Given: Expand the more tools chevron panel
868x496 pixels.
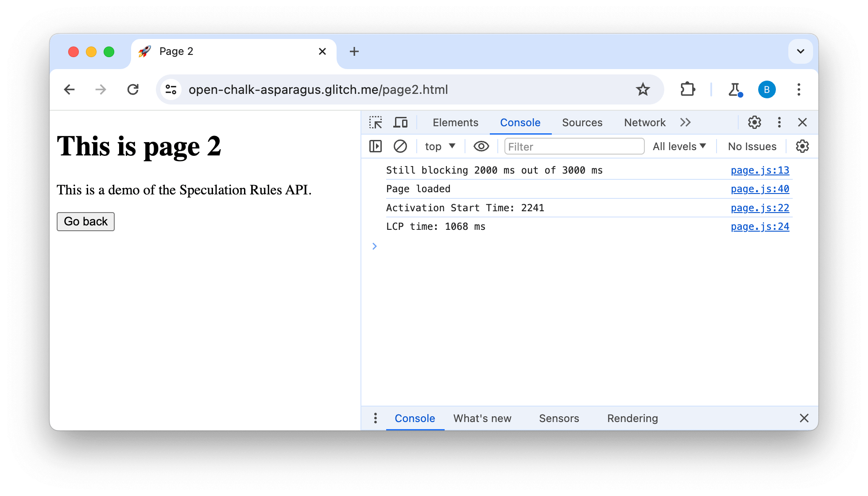Looking at the screenshot, I should point(686,122).
